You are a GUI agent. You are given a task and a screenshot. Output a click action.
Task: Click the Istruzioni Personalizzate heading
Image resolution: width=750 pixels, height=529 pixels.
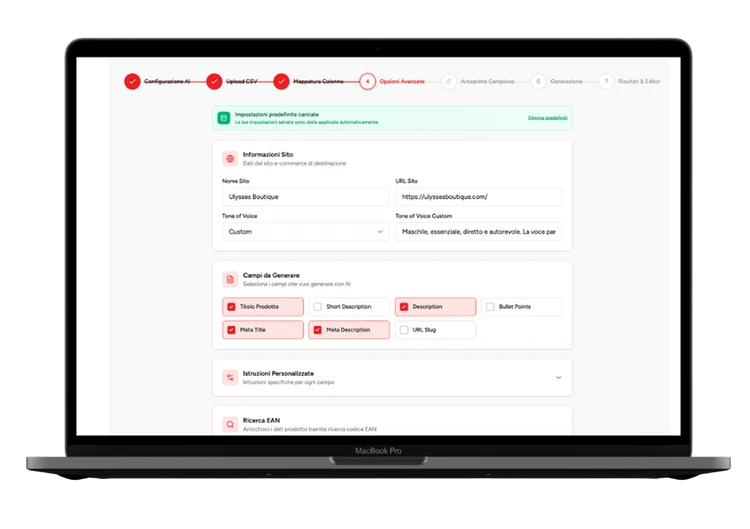coord(278,374)
